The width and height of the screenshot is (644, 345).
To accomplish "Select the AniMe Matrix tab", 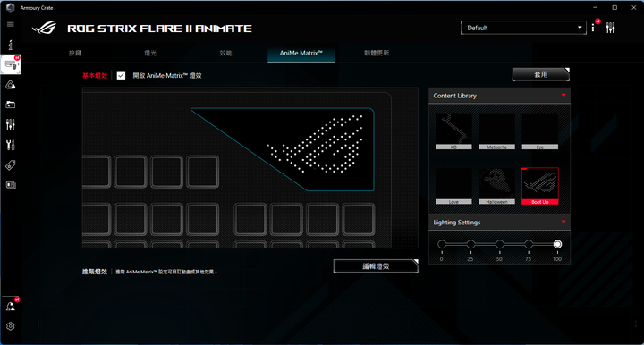I will pyautogui.click(x=301, y=53).
